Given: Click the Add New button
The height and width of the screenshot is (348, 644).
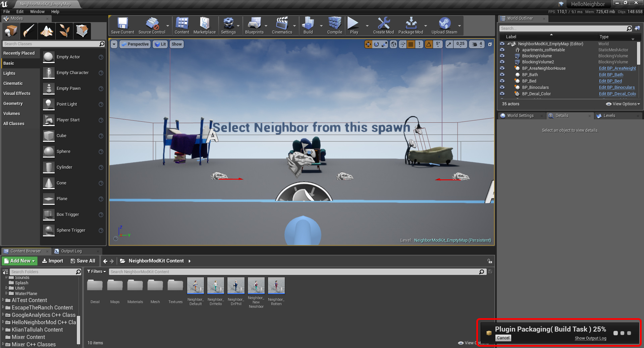Looking at the screenshot, I should (x=20, y=261).
